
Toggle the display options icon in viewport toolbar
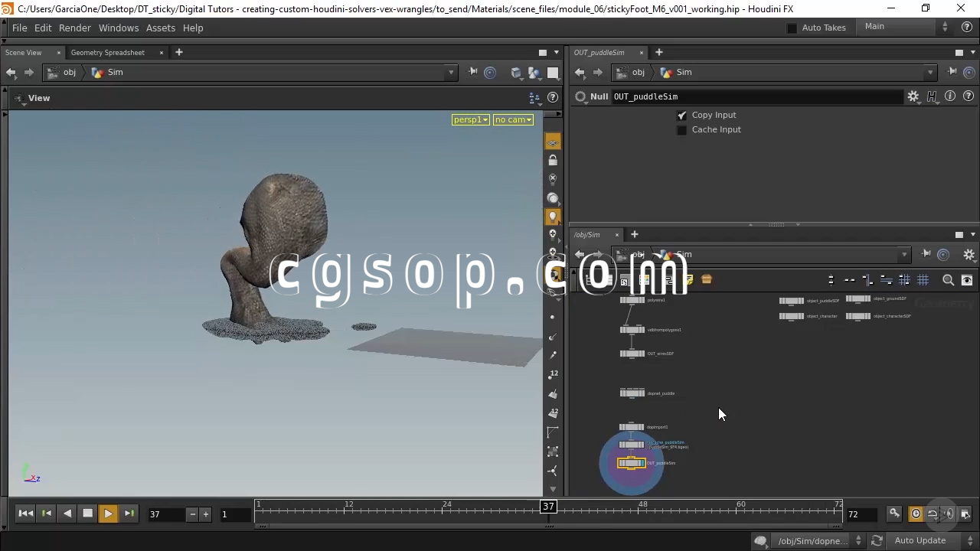pyautogui.click(x=553, y=142)
